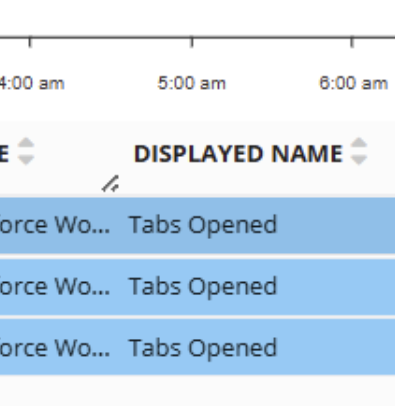The width and height of the screenshot is (395, 406).
Task: Sort Displayed Name column ascending with up arrow
Action: 359,144
